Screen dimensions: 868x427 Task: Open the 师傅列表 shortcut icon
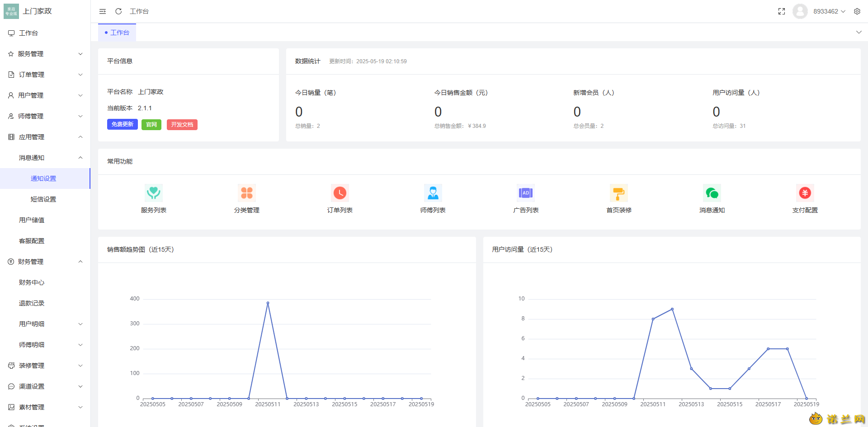(433, 193)
